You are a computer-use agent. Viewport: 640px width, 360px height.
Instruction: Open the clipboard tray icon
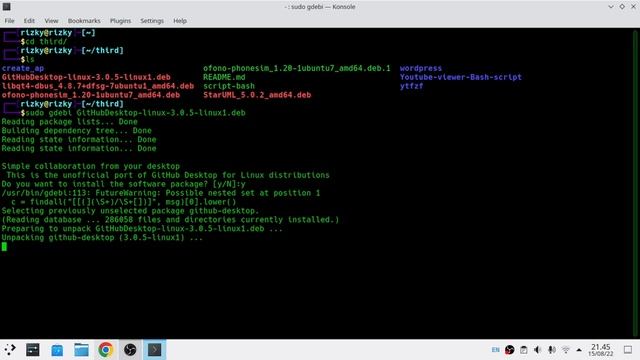tap(523, 350)
